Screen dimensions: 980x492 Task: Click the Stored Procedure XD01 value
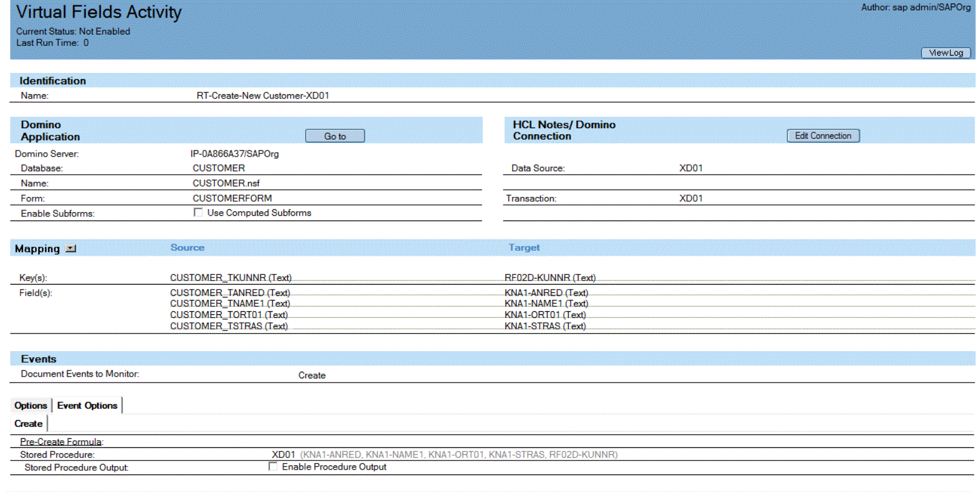pyautogui.click(x=283, y=455)
